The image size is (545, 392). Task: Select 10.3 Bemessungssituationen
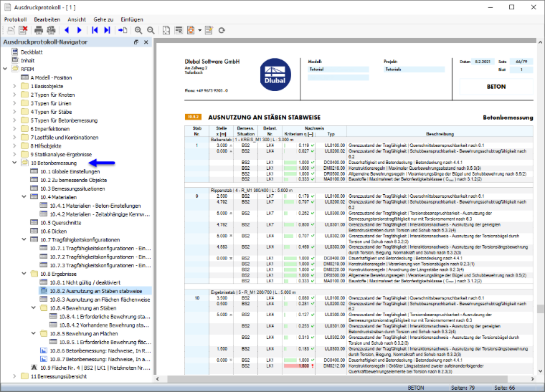[72, 188]
